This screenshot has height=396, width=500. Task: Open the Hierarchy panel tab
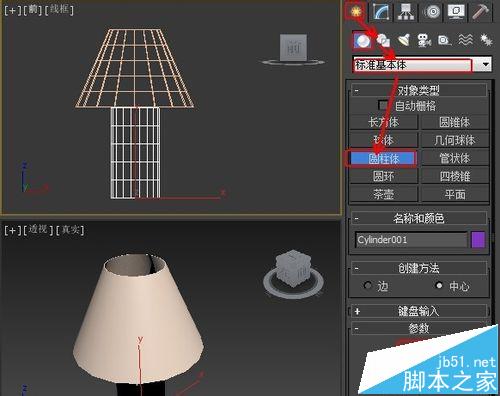point(406,12)
